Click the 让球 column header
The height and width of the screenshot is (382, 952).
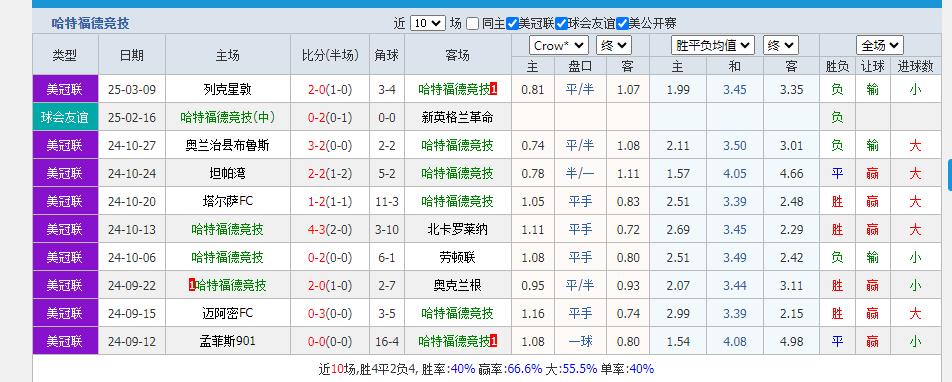872,66
